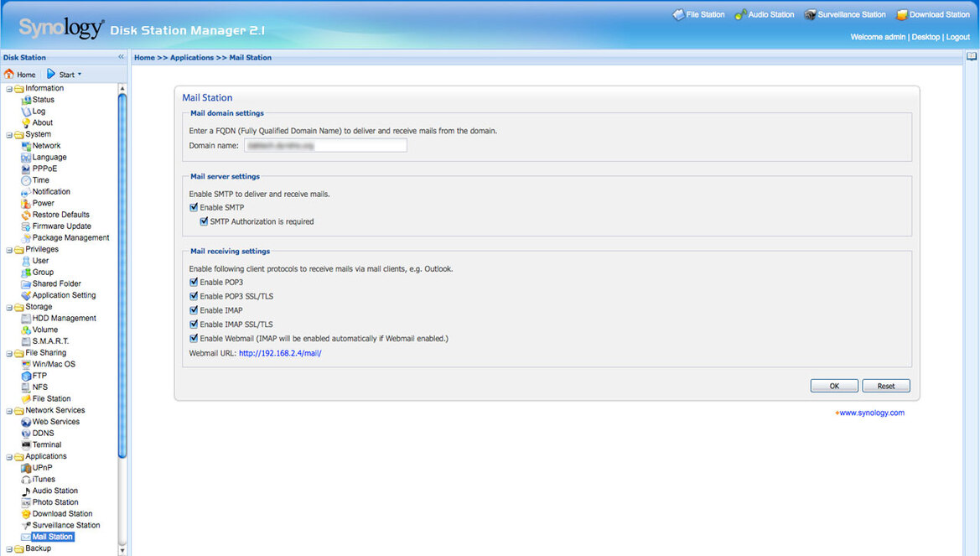This screenshot has height=556, width=980.
Task: Click the Start arrow icon
Action: pos(51,74)
